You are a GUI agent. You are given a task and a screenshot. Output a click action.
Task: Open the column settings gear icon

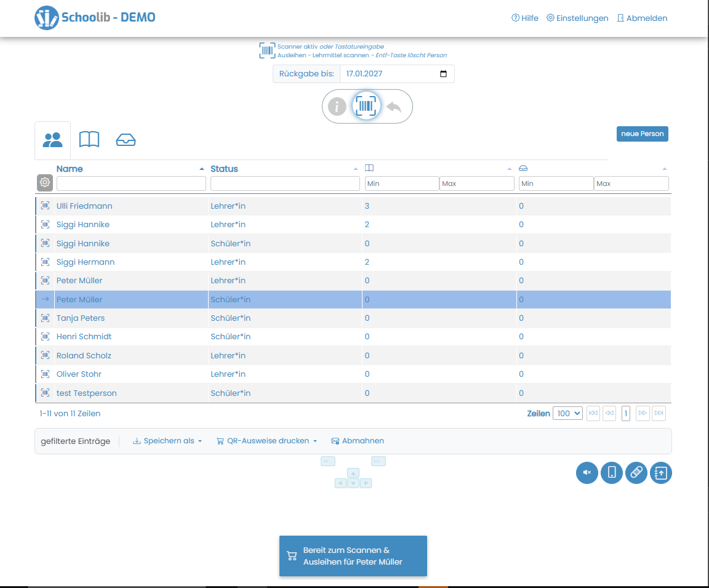coord(44,183)
